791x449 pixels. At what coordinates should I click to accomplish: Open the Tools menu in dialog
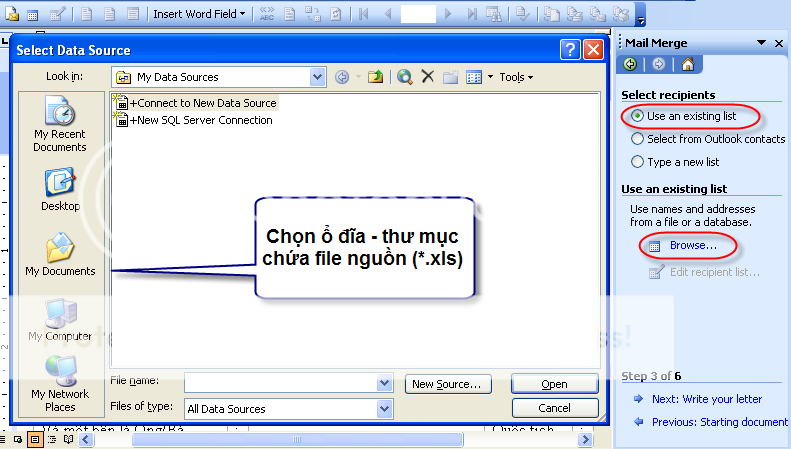516,77
